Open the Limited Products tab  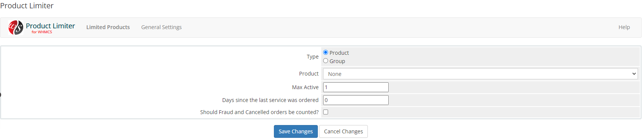(108, 27)
